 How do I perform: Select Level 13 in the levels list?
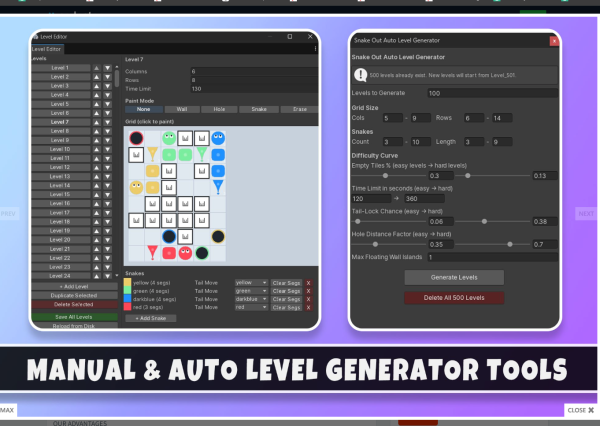tap(61, 176)
